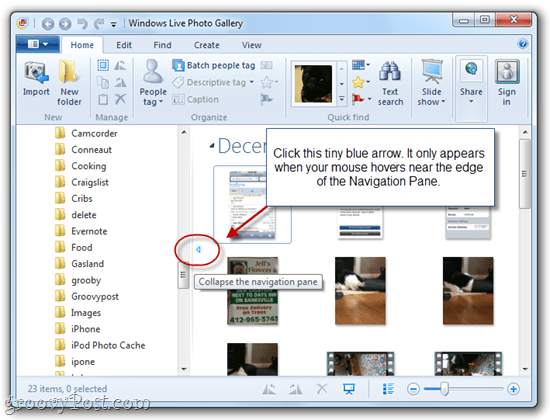550x420 pixels.
Task: Select the Evernote folder
Action: coord(81,231)
